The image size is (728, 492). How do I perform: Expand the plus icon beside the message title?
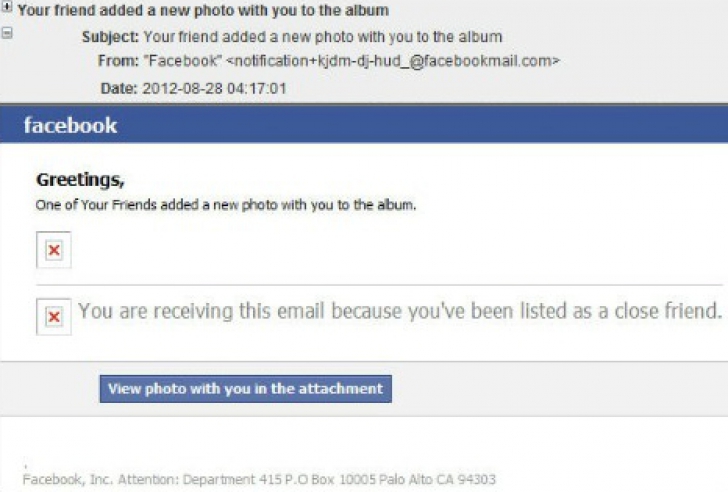[7, 6]
